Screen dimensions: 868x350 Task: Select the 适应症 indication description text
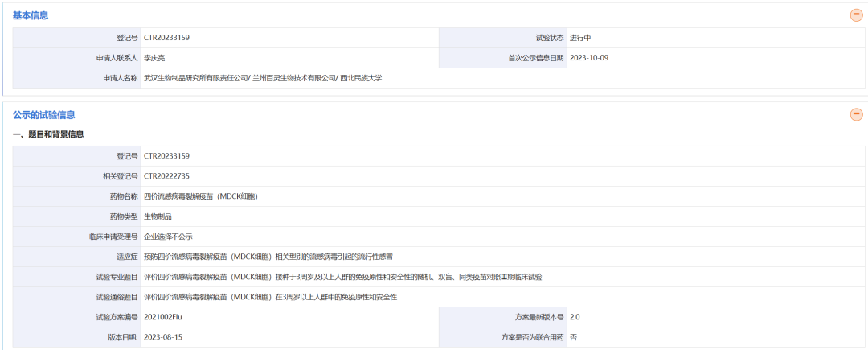click(268, 257)
